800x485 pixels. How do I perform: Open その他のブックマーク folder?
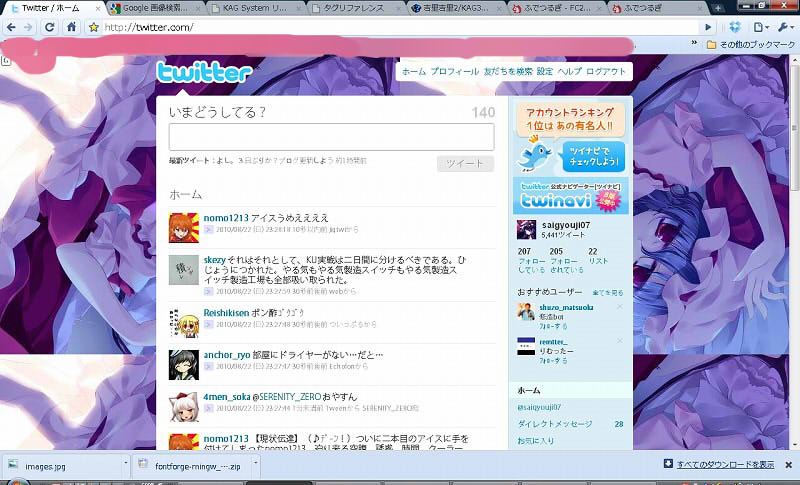pos(751,45)
